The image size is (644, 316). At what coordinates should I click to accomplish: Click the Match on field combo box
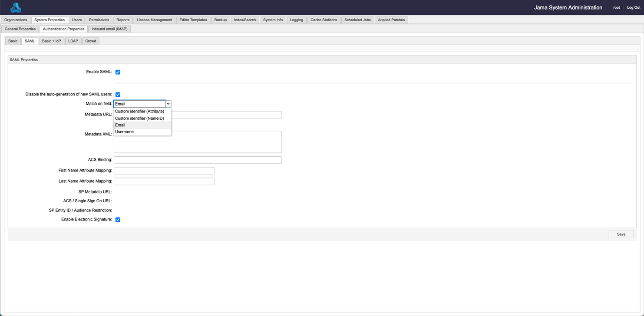(x=142, y=104)
